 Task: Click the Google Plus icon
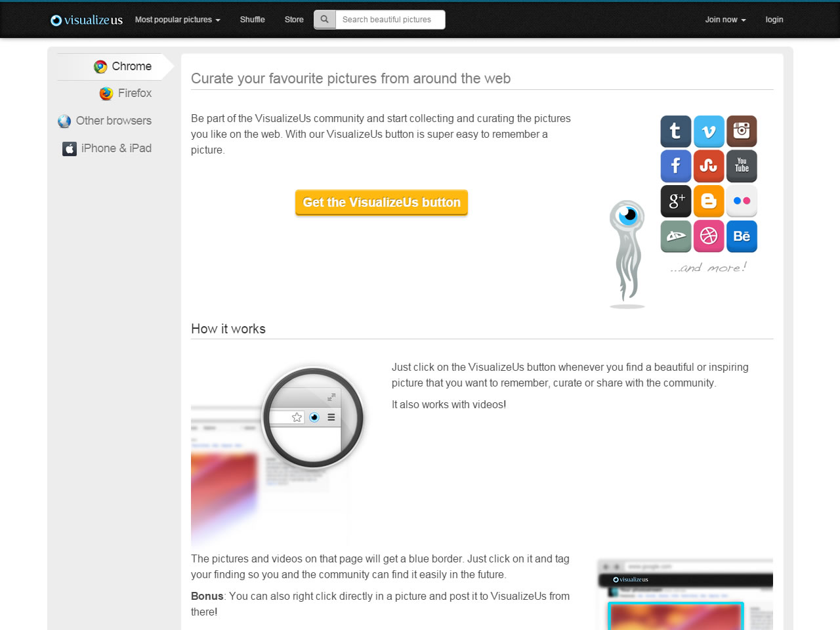coord(675,201)
